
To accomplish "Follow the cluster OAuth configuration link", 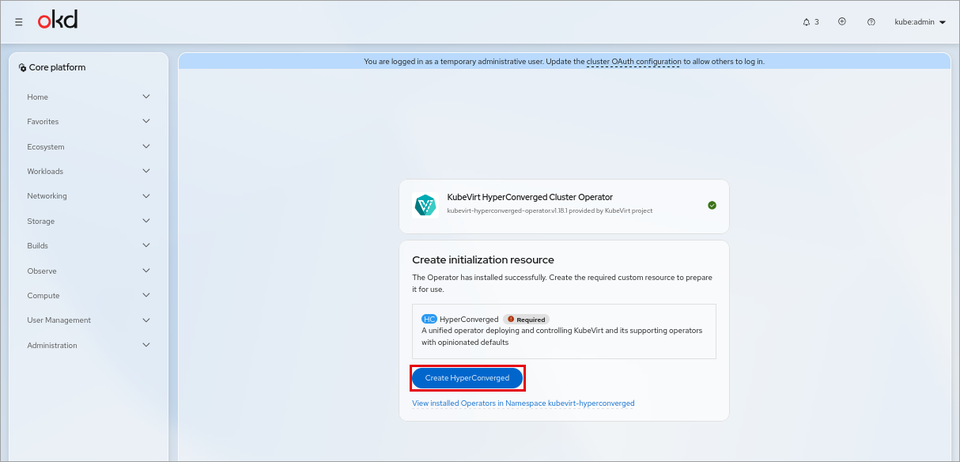I will point(633,61).
